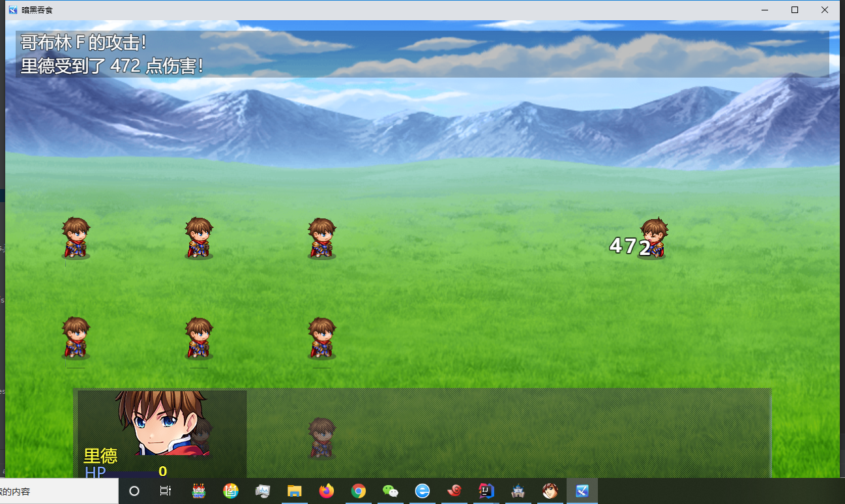Viewport: 845px width, 504px height.
Task: Click the faded soldier inside the status panel
Action: point(321,438)
